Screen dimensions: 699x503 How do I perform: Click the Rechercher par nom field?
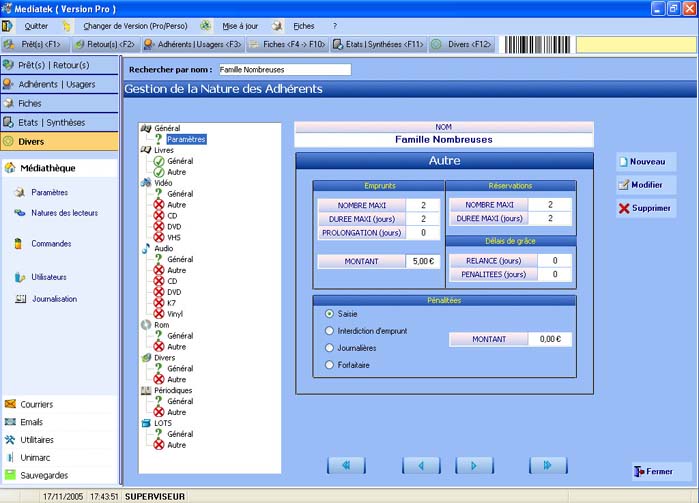click(x=285, y=70)
